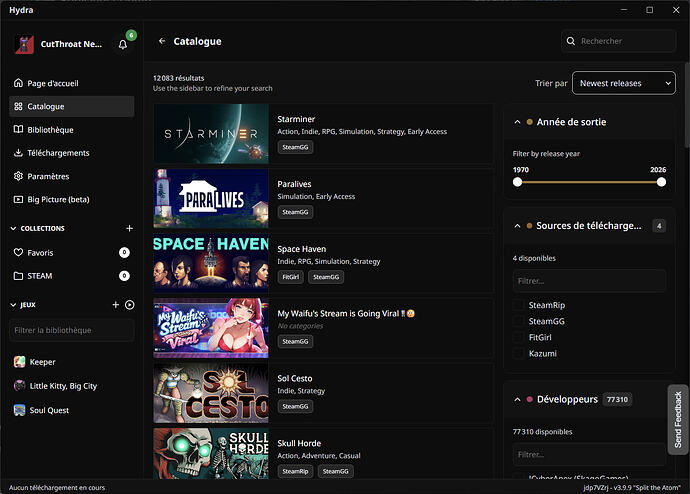Open the Starminer game thumbnail
Viewport: 690px width, 494px height.
(x=211, y=134)
